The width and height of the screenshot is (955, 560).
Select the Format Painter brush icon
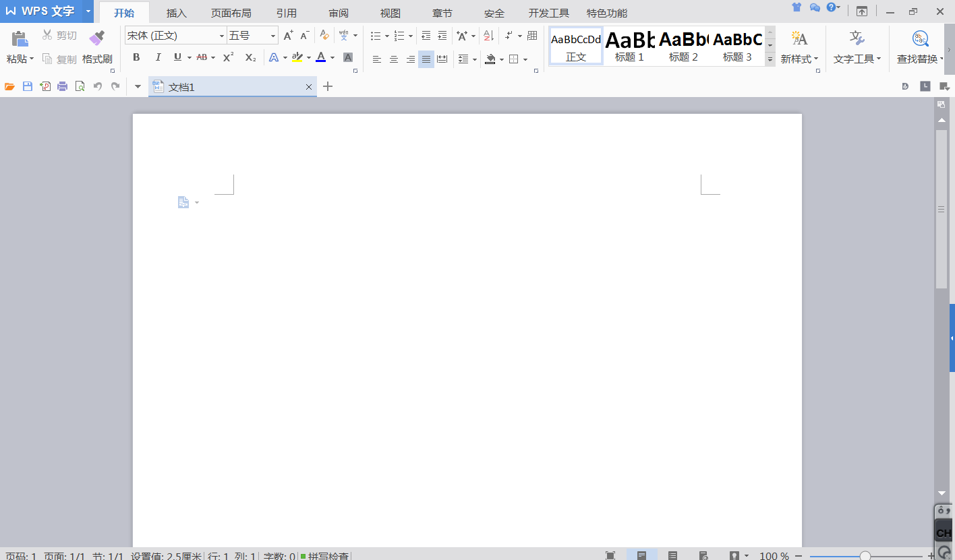[97, 38]
